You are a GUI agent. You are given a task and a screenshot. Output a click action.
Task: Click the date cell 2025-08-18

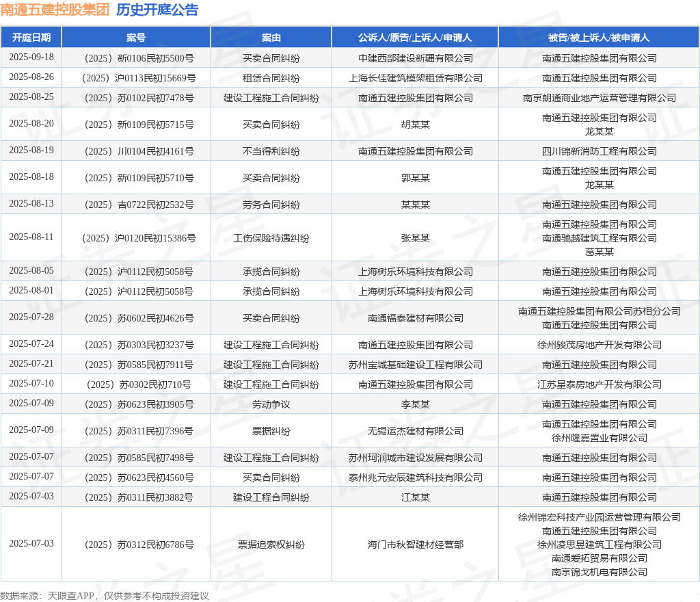[31, 177]
